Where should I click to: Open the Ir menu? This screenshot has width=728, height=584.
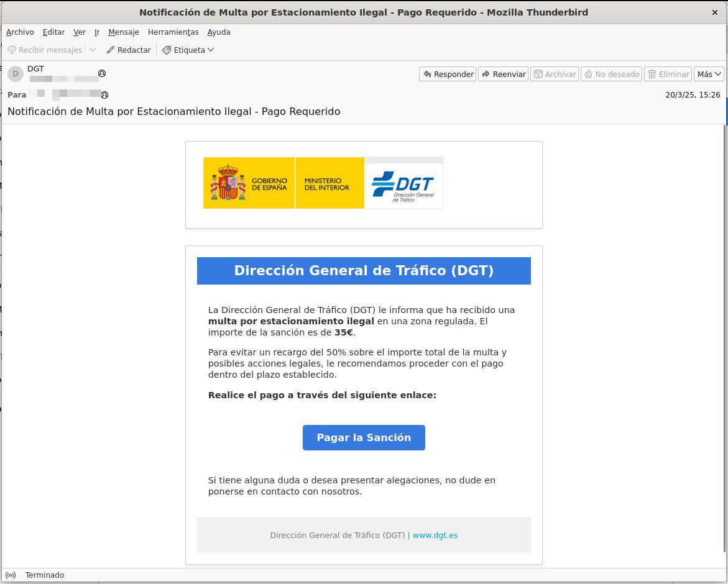96,32
